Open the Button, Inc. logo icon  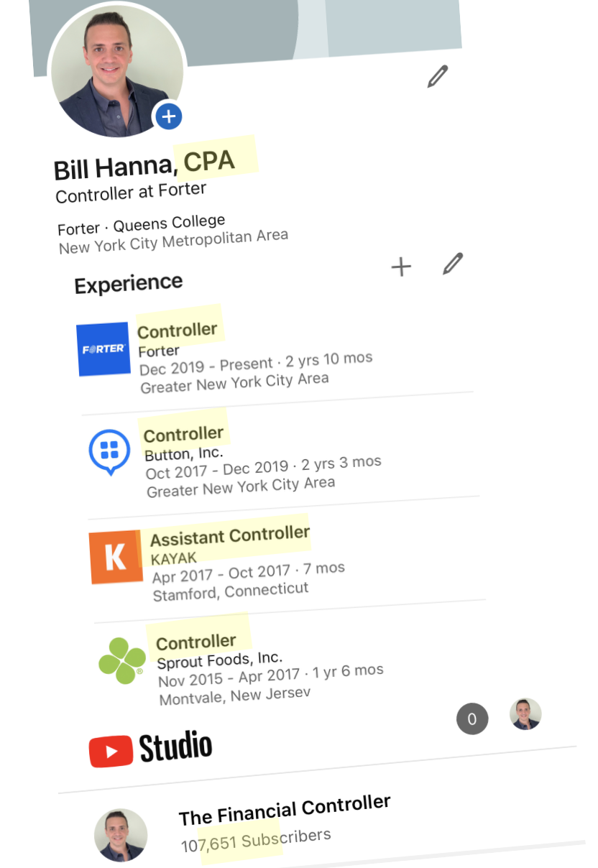pyautogui.click(x=109, y=453)
